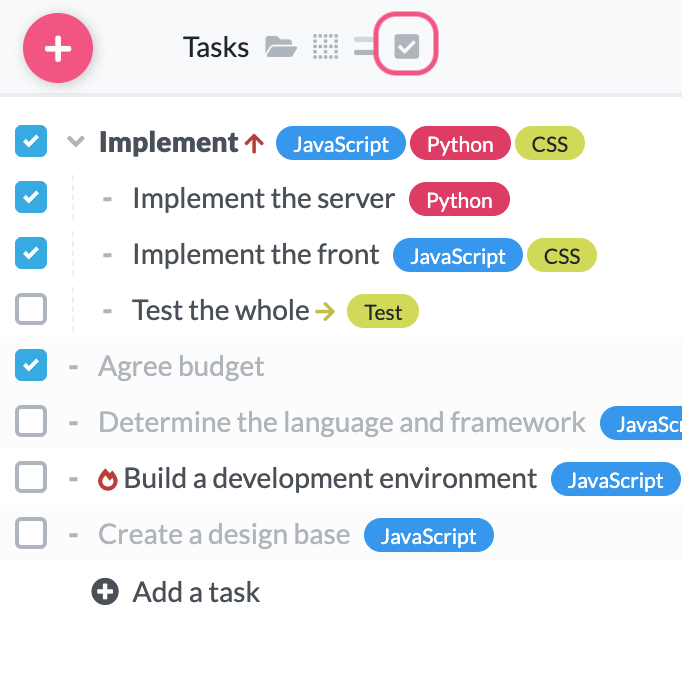Click the dash before Implement the server
This screenshot has height=682, width=682.
[107, 199]
